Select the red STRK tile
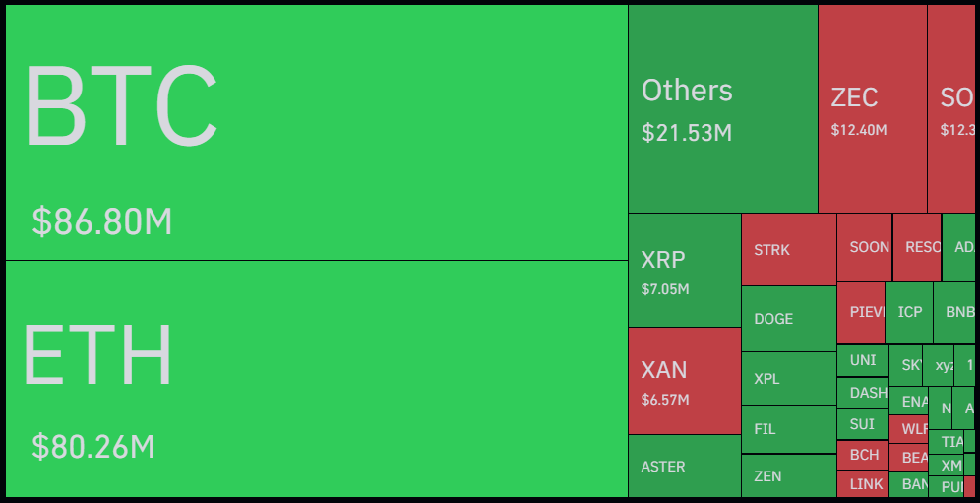 coord(788,250)
